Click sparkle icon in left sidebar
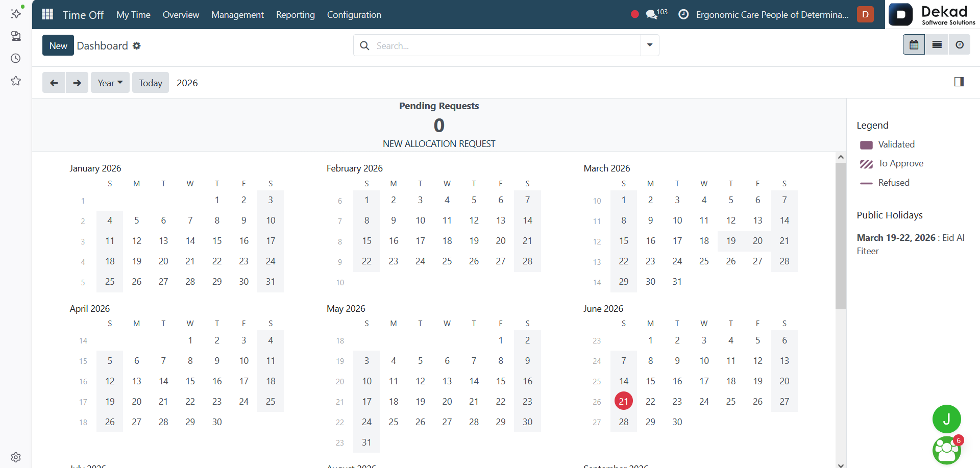 (16, 13)
